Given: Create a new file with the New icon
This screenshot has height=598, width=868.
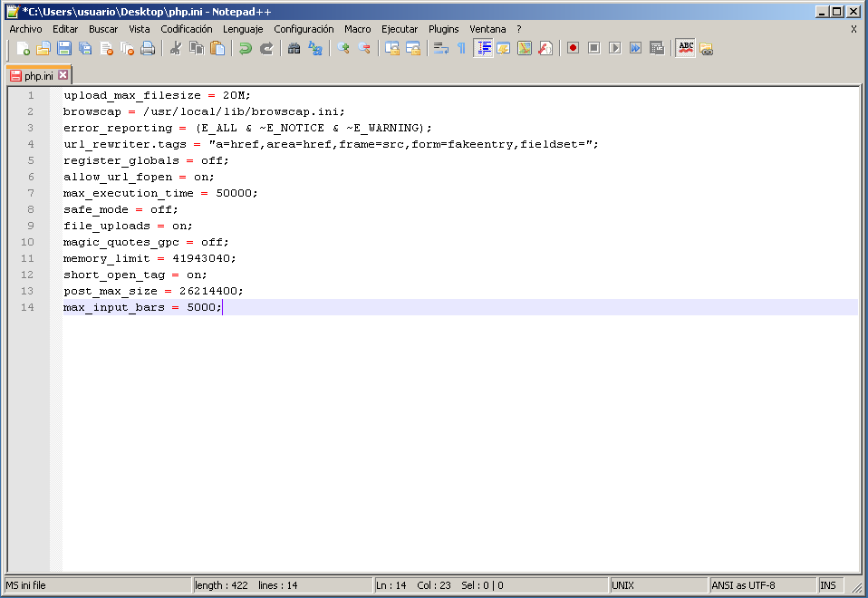Looking at the screenshot, I should pyautogui.click(x=24, y=48).
